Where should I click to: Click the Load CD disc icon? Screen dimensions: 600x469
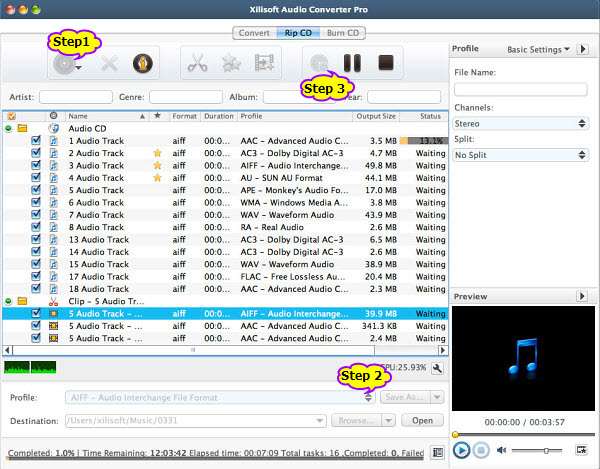[64, 64]
